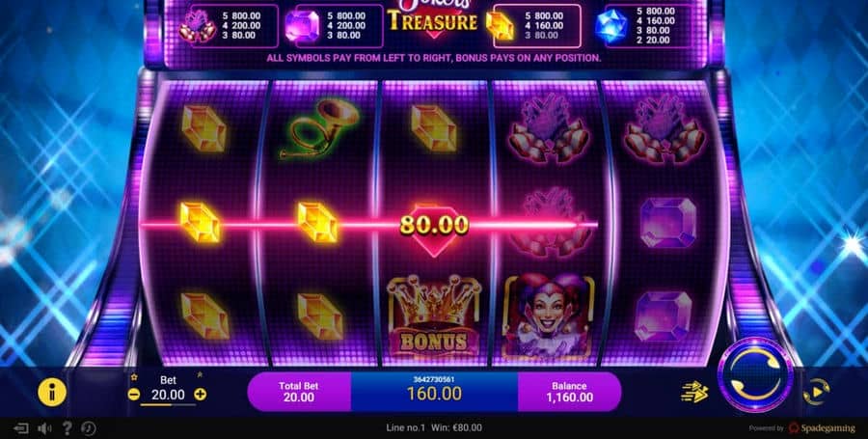
Task: Exit game via the door arrow icon
Action: pos(21,428)
